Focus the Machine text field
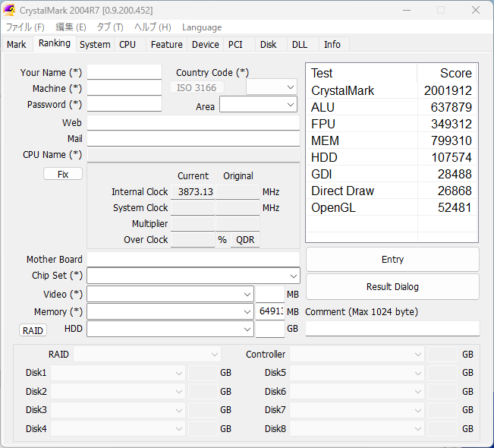 tap(124, 88)
